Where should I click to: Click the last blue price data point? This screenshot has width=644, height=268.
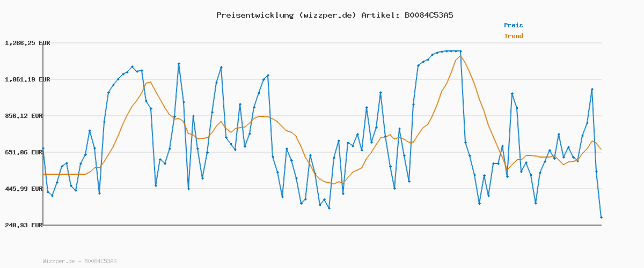pyautogui.click(x=601, y=217)
